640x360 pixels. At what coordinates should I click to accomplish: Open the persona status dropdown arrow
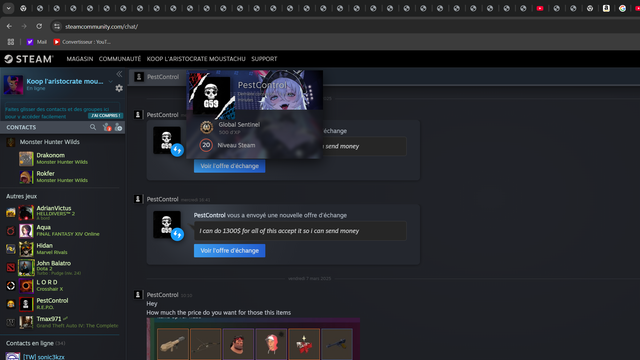110,82
